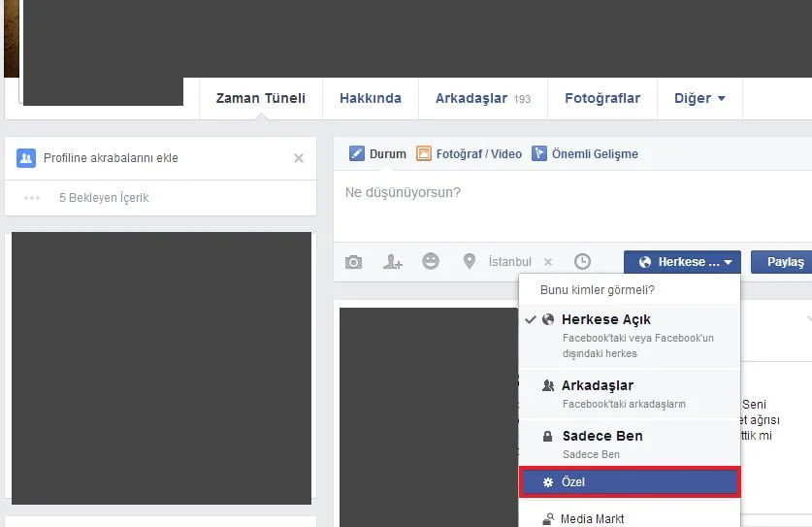Switch to the Hakkında tab
This screenshot has height=527, width=812.
370,98
